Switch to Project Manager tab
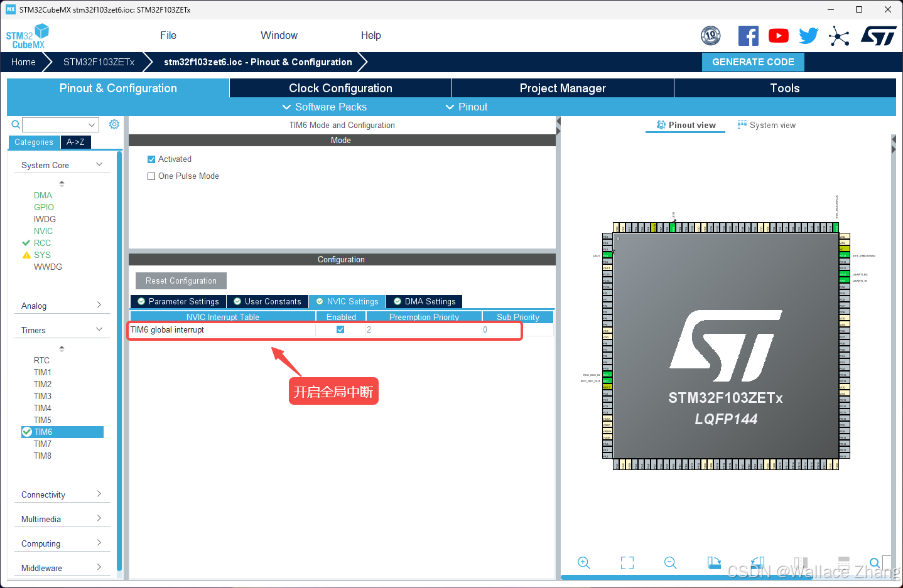This screenshot has height=588, width=903. tap(563, 88)
